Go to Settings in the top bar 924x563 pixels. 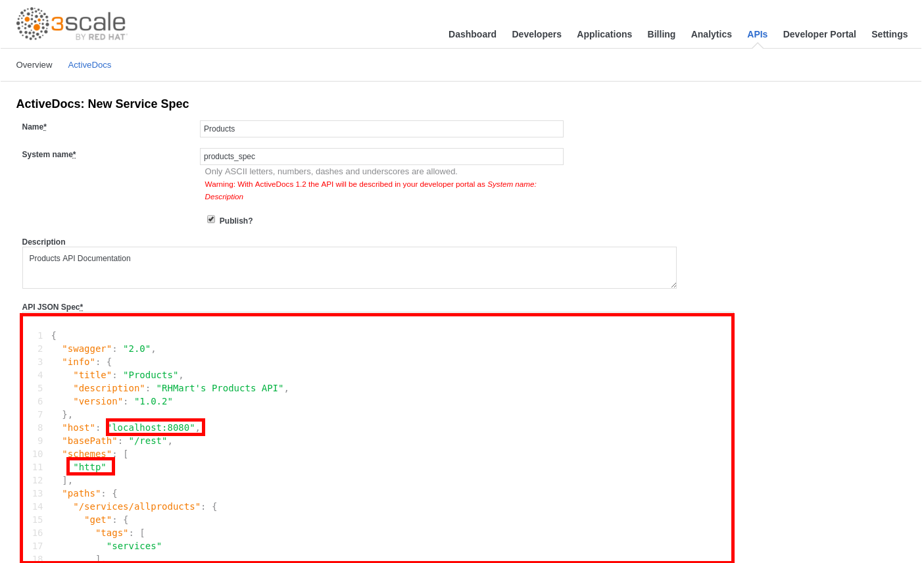tap(889, 34)
